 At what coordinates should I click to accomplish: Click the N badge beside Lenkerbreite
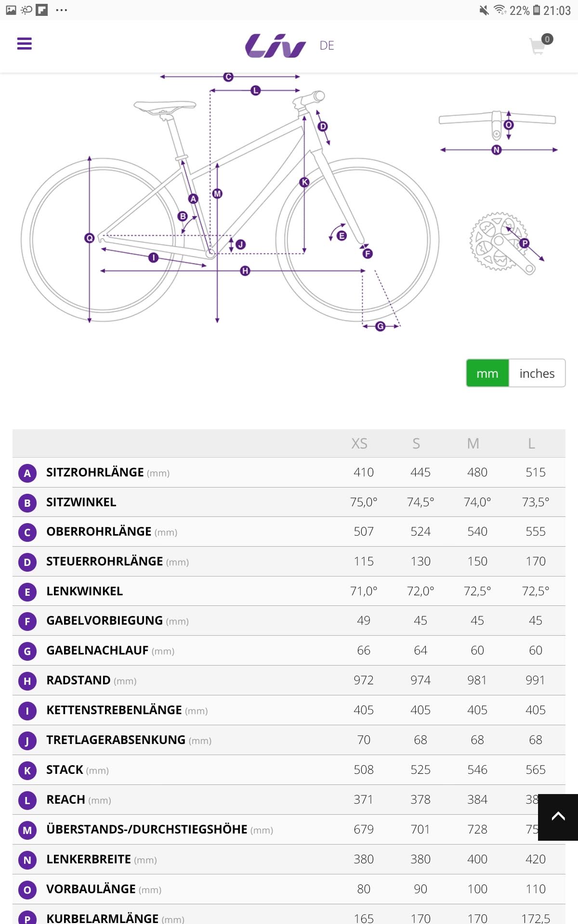coord(27,860)
